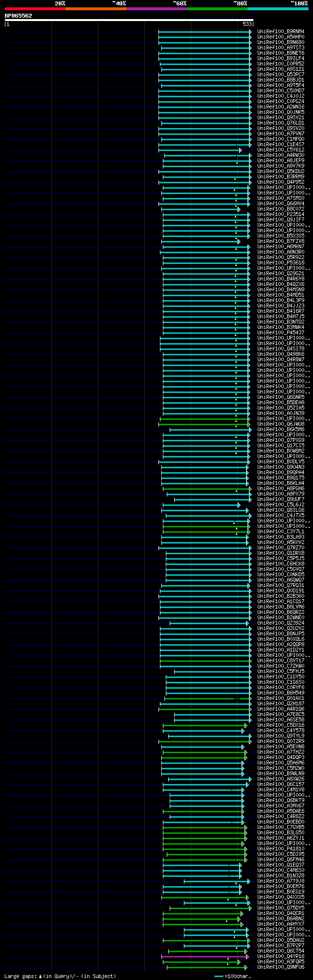This screenshot has height=980, width=313.
Task: Select hit label UniRef100_C0RYF6
Action: [281, 688]
